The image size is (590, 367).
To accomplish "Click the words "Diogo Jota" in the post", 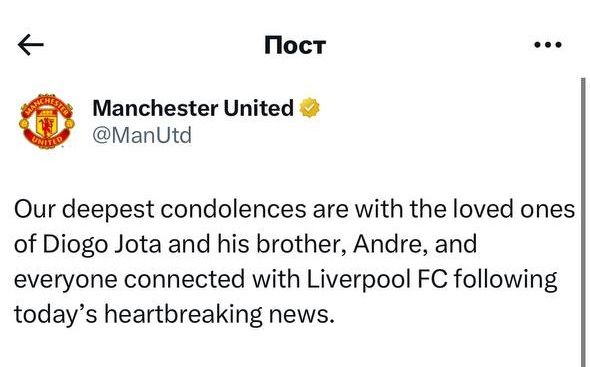I will 102,245.
